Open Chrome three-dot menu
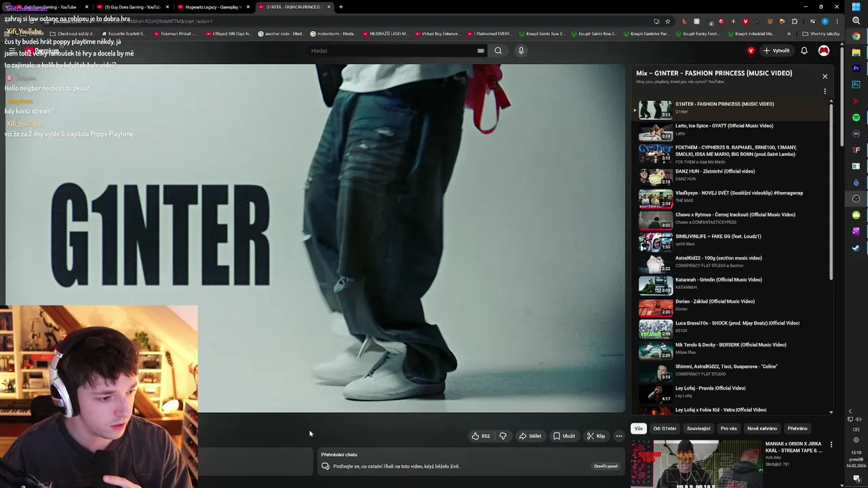This screenshot has height=488, width=868. click(x=836, y=22)
